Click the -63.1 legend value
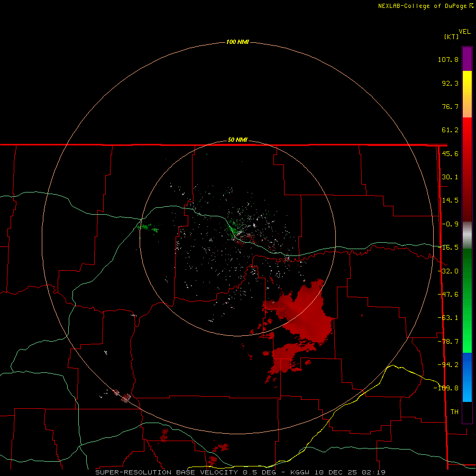 click(x=448, y=318)
